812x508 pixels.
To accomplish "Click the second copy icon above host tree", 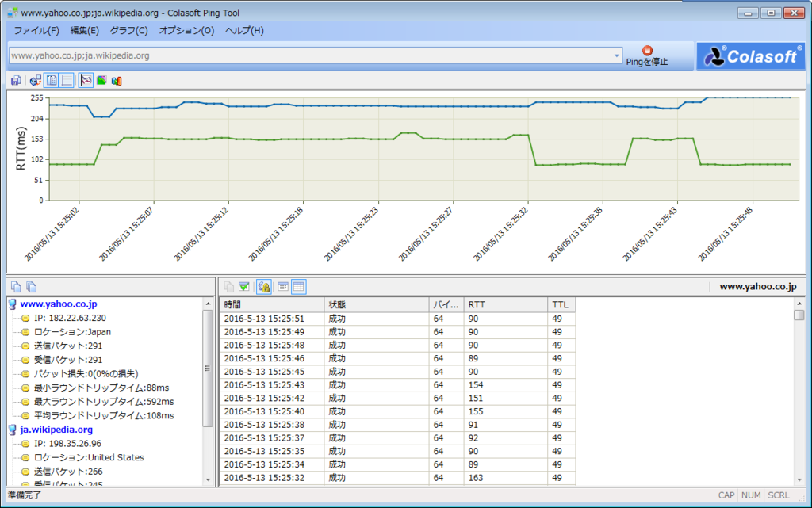I will pyautogui.click(x=31, y=287).
